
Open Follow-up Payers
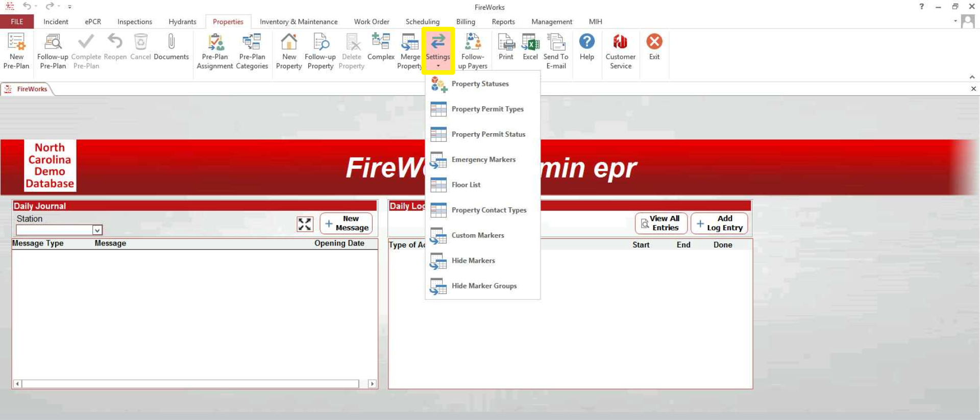pos(473,51)
